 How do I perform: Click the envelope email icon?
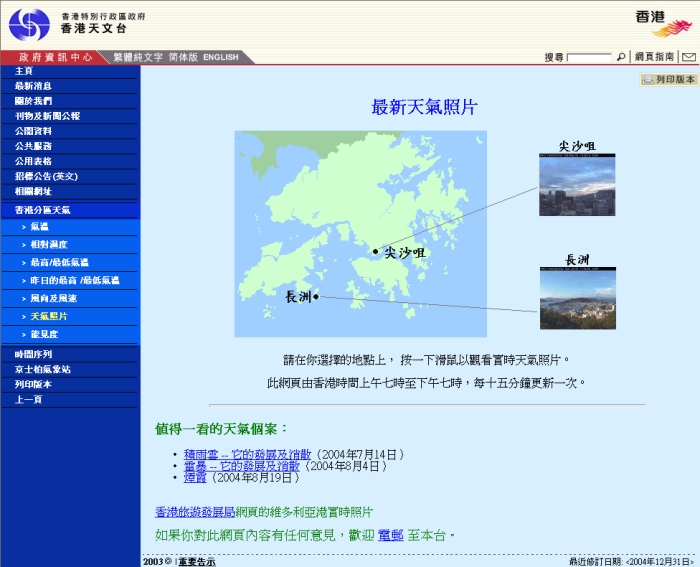click(688, 57)
